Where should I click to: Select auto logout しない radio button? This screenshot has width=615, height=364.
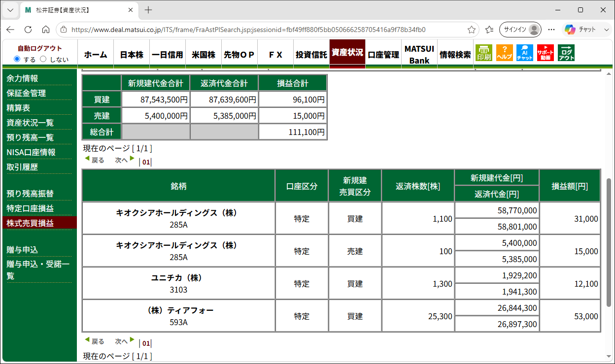43,59
